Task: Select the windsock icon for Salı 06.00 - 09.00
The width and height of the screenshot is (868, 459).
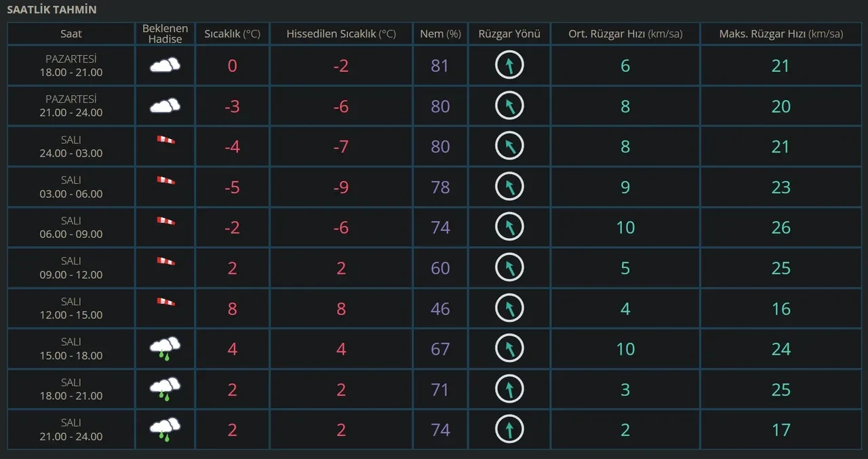Action: coord(165,221)
